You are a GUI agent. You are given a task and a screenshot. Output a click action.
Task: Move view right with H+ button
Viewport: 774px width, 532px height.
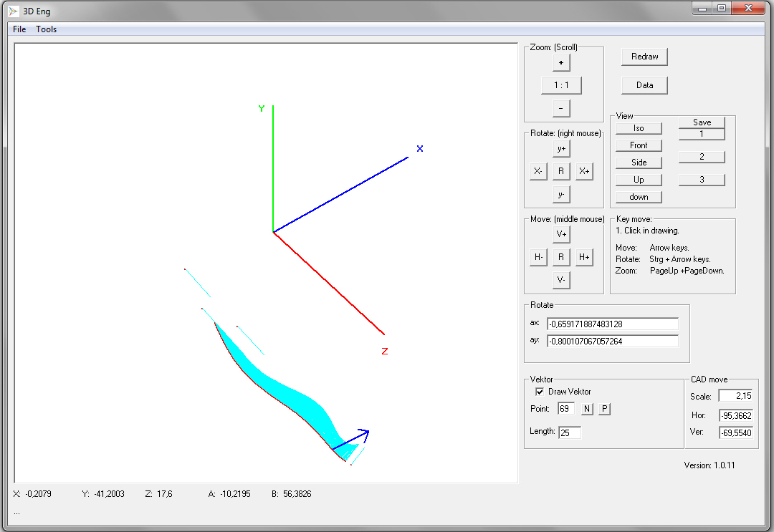584,257
